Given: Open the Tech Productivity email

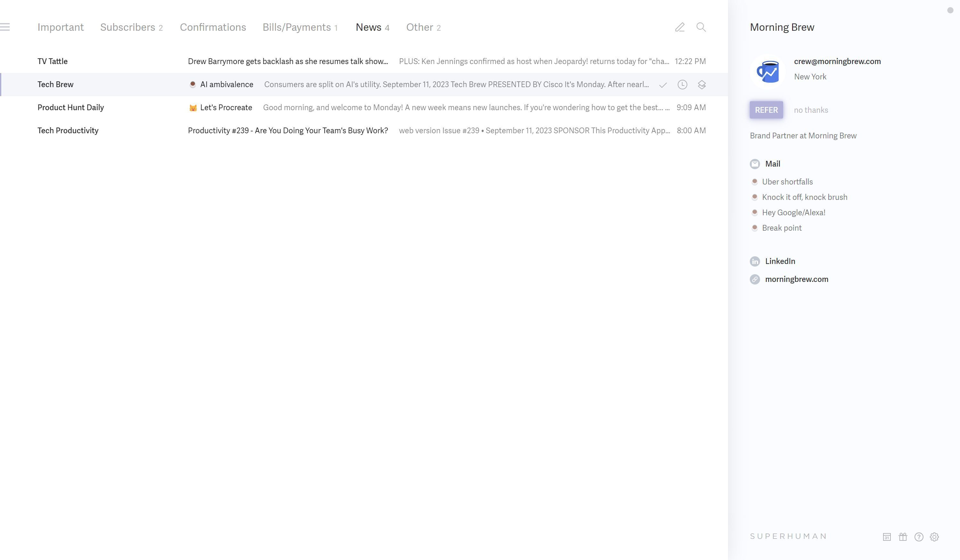Looking at the screenshot, I should click(x=364, y=130).
